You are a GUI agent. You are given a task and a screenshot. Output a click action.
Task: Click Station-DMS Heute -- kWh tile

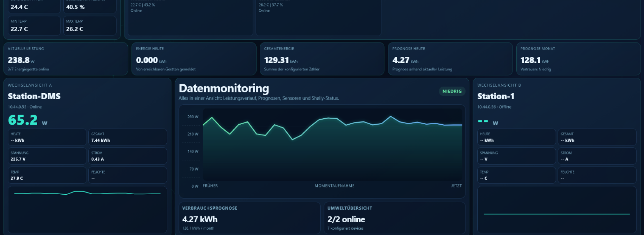click(47, 137)
